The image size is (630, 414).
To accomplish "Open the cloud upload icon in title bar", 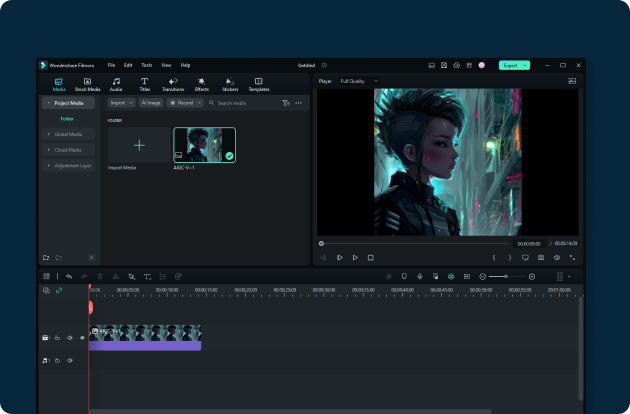I will 456,65.
